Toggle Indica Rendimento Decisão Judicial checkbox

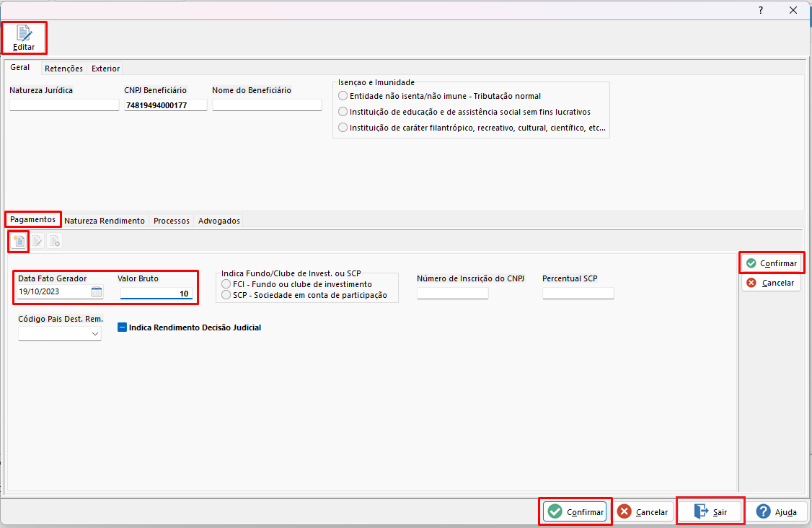tap(122, 327)
